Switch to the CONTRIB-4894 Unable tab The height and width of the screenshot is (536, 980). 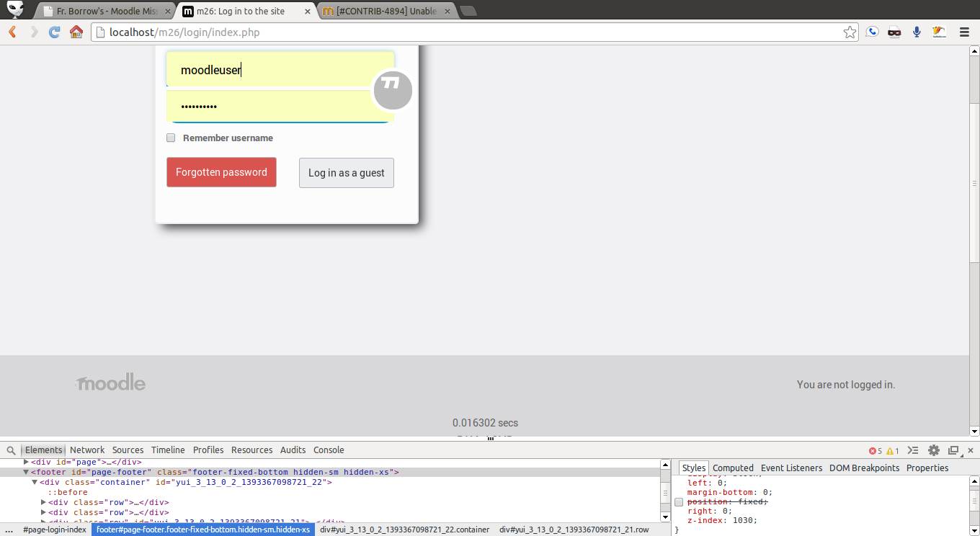coord(386,12)
